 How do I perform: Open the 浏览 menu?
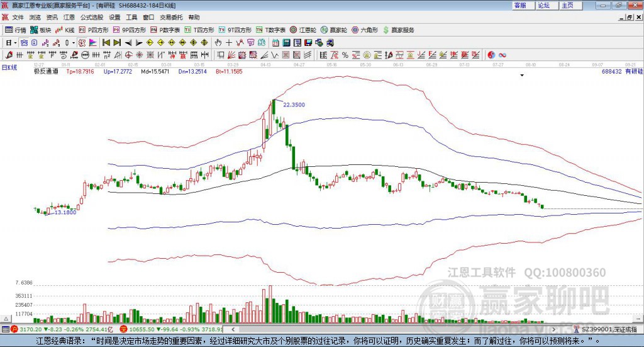point(35,17)
